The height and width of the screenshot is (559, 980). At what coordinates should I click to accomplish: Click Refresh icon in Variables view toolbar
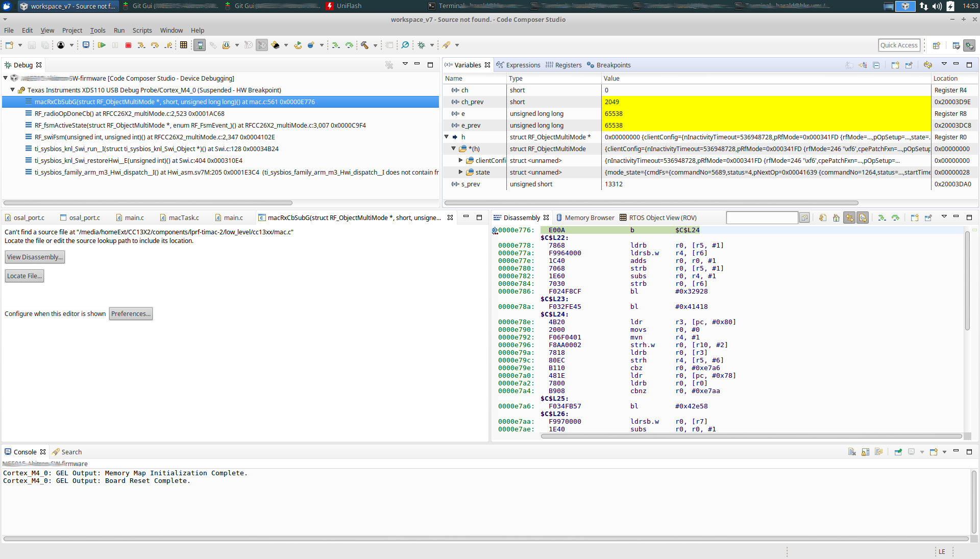point(928,65)
